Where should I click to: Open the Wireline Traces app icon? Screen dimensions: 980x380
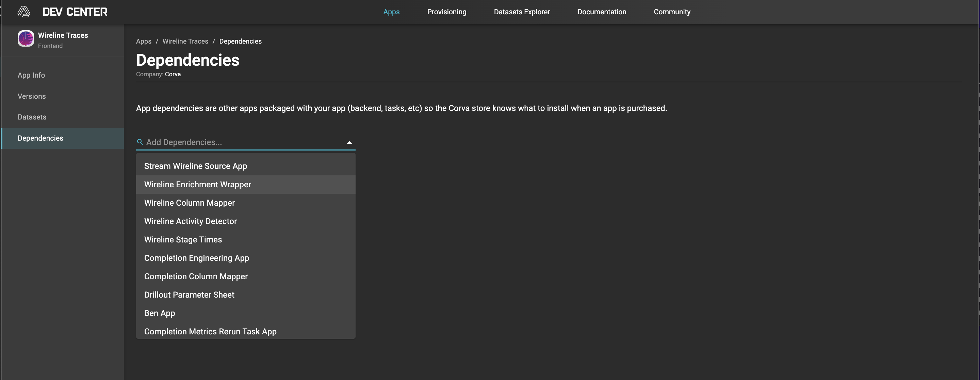coord(26,39)
